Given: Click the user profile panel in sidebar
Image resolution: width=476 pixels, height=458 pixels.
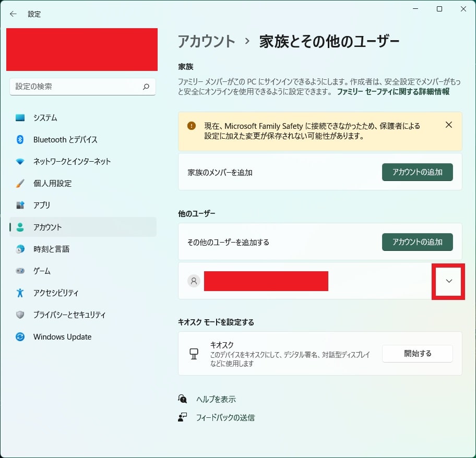Looking at the screenshot, I should pyautogui.click(x=82, y=50).
